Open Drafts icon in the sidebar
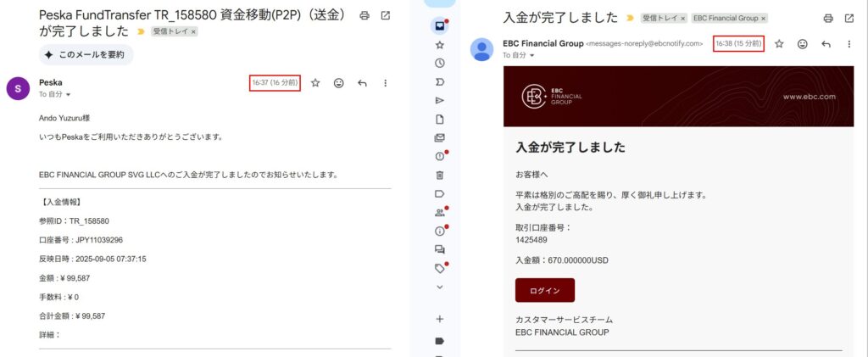 pyautogui.click(x=440, y=119)
